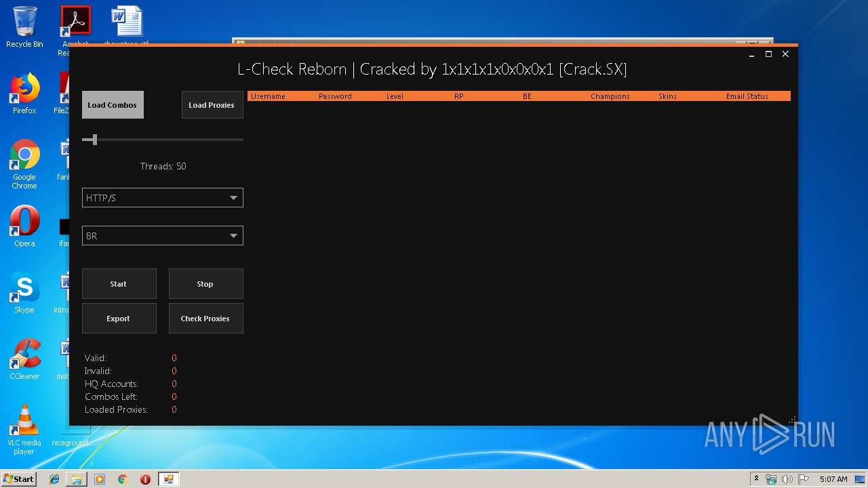Image resolution: width=868 pixels, height=488 pixels.
Task: Open the Windows Start button
Action: click(x=19, y=479)
